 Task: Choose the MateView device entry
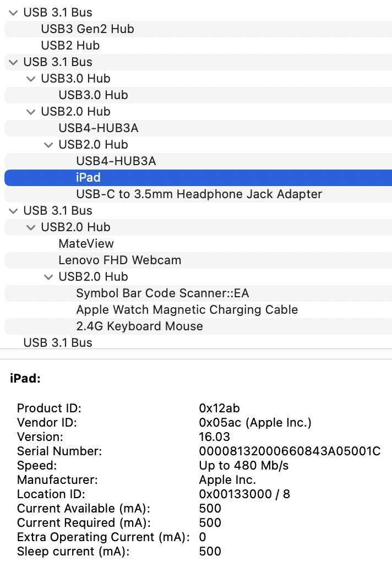86,244
